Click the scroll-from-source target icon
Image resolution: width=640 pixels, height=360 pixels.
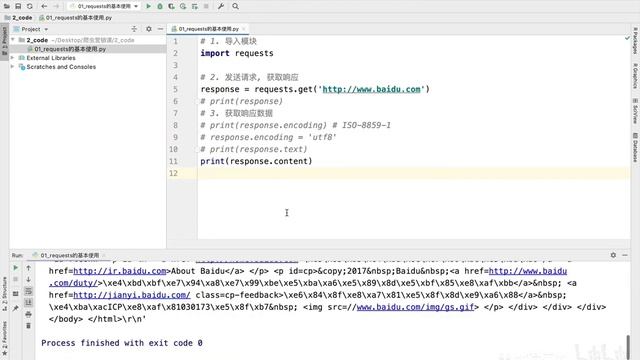point(134,29)
